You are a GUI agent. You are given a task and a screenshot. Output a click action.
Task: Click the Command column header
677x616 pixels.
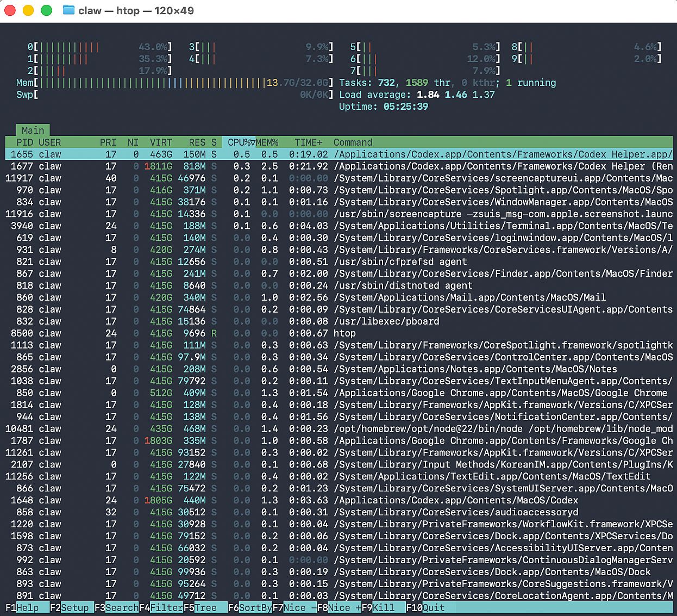[x=353, y=142]
